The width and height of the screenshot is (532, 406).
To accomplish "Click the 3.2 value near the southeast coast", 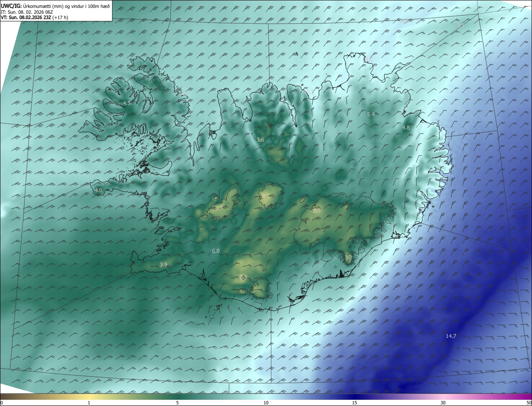I will pyautogui.click(x=348, y=258).
